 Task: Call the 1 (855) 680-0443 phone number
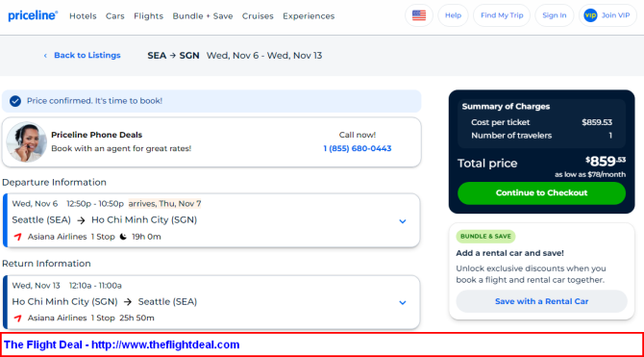pos(358,148)
